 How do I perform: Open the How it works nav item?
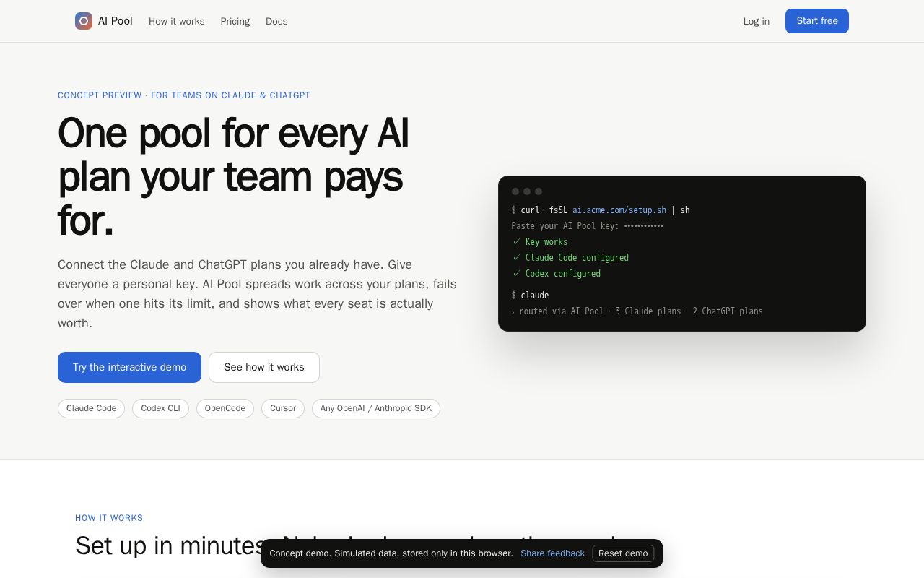tap(177, 21)
